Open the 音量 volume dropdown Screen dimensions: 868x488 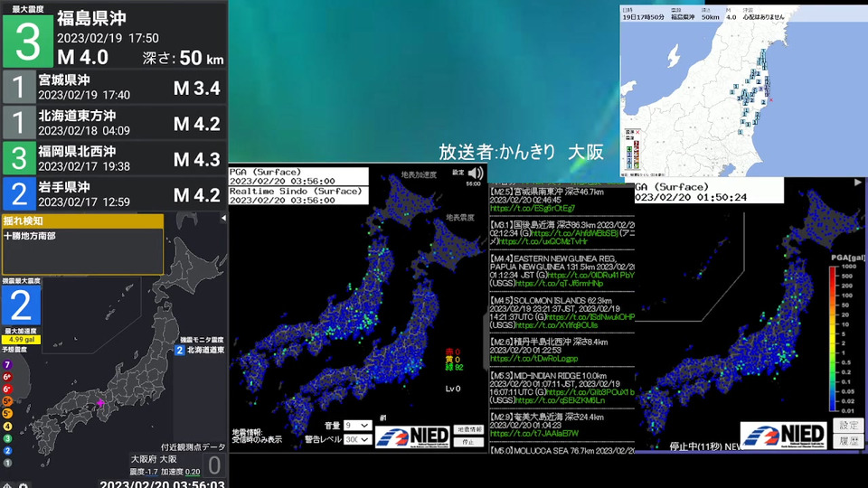point(358,425)
